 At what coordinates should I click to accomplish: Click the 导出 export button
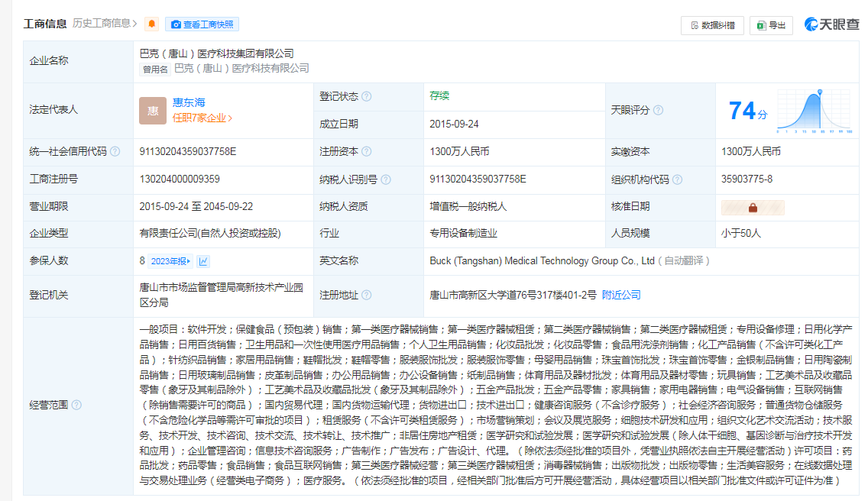tap(771, 25)
